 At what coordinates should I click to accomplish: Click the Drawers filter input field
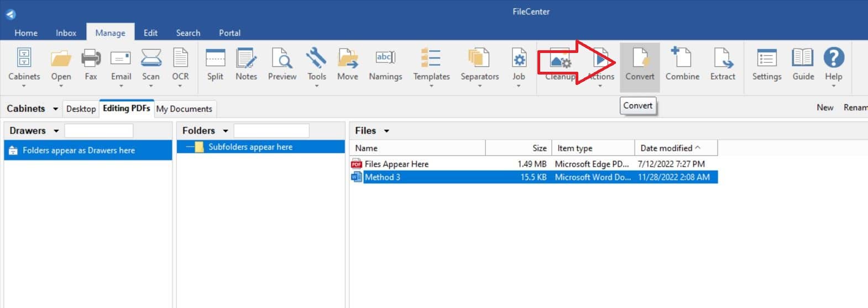(x=99, y=131)
